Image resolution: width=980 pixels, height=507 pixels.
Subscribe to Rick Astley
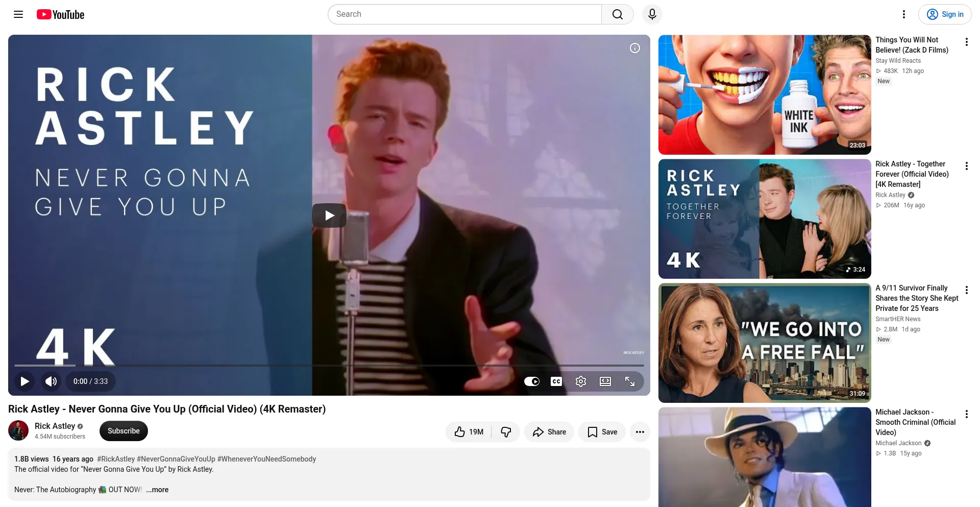(x=124, y=431)
